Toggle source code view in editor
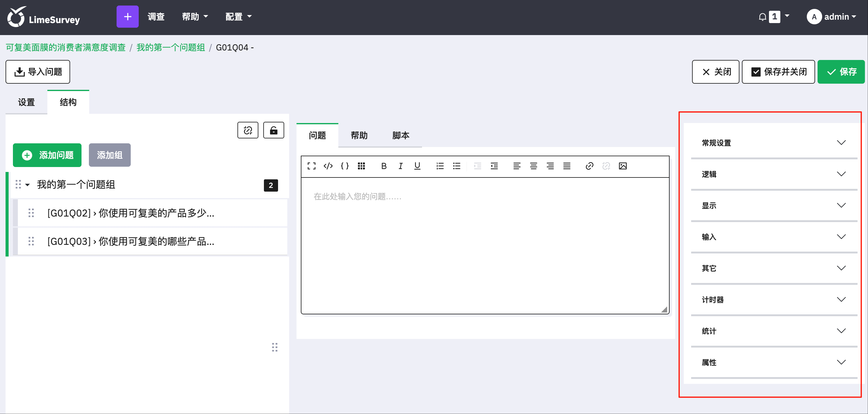868x414 pixels. pos(328,166)
